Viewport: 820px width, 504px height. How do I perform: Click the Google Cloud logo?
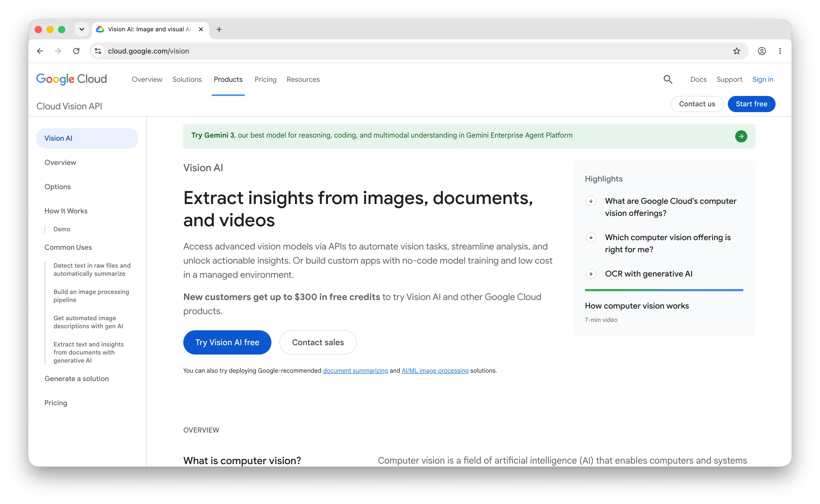(72, 79)
